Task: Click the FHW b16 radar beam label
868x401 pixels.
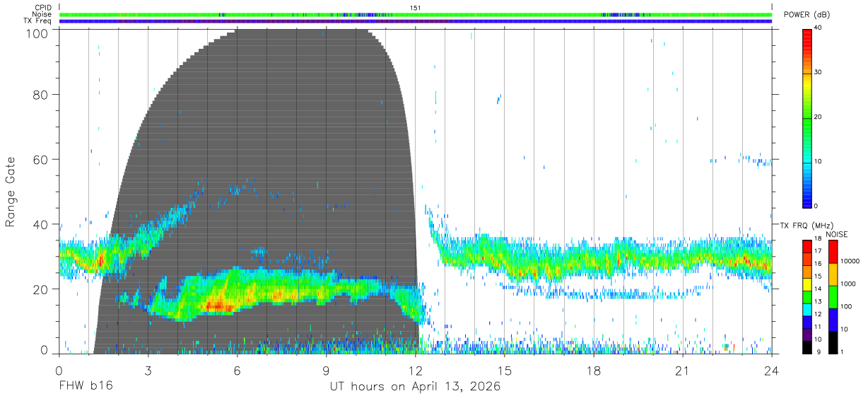Action: click(86, 386)
